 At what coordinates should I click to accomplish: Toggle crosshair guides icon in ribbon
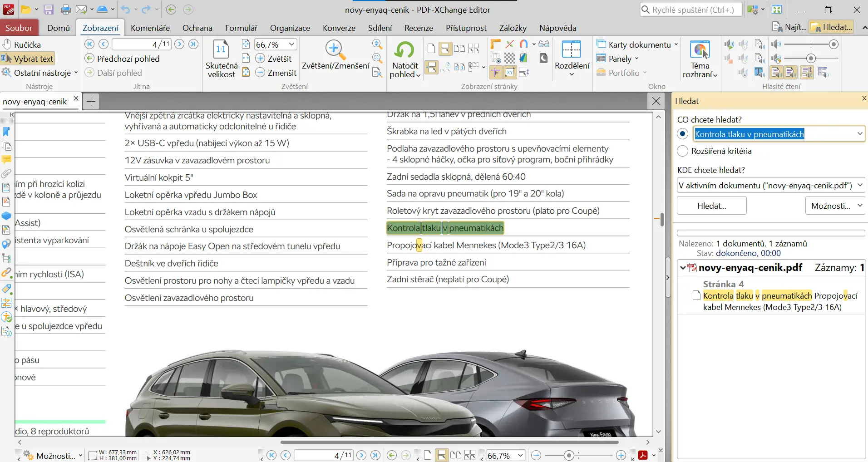pyautogui.click(x=496, y=72)
